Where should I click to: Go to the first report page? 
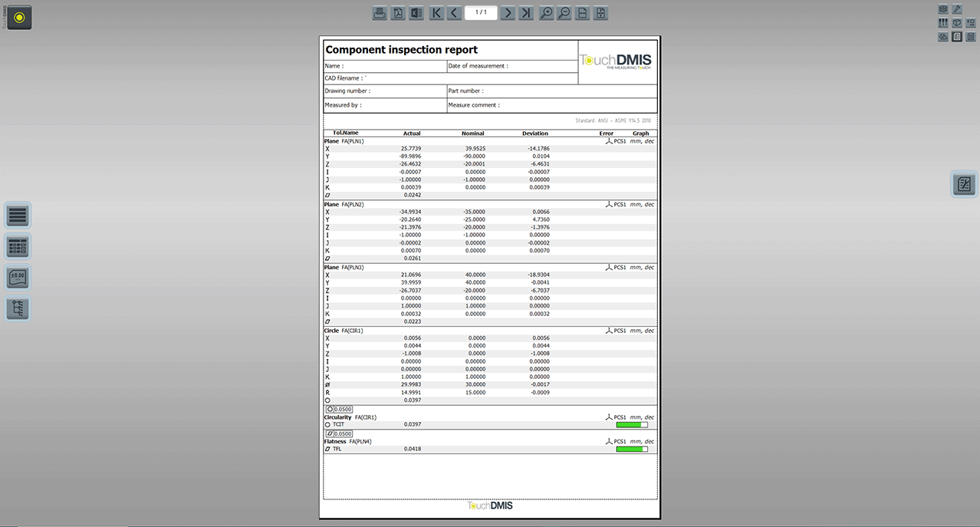[x=436, y=13]
